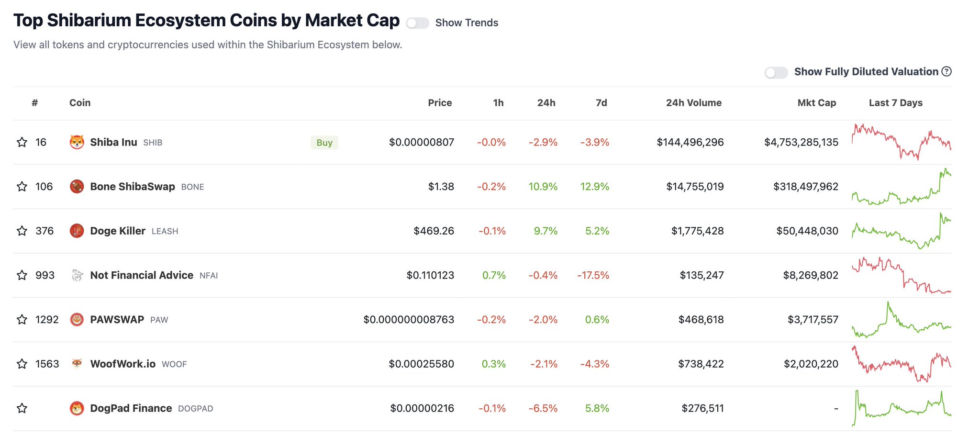
Task: Favorite Shiba Inu with its star icon
Action: (x=22, y=142)
